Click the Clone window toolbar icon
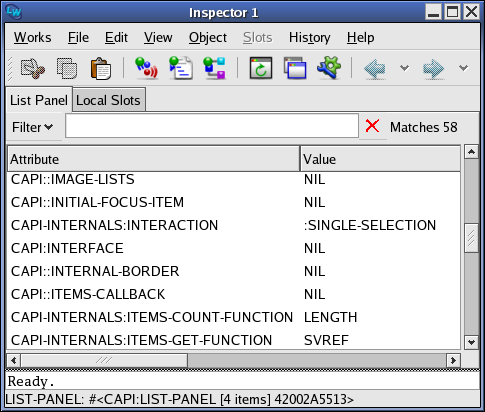This screenshot has height=412, width=485. [x=295, y=68]
